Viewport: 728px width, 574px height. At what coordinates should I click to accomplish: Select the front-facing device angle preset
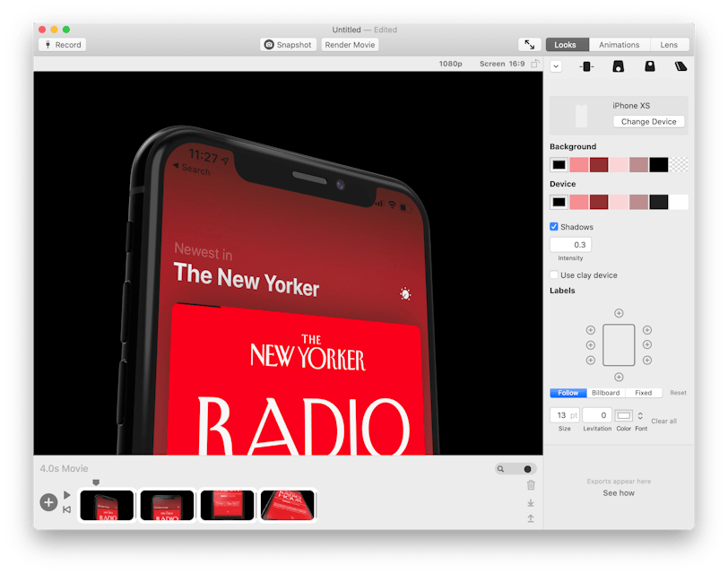[586, 66]
